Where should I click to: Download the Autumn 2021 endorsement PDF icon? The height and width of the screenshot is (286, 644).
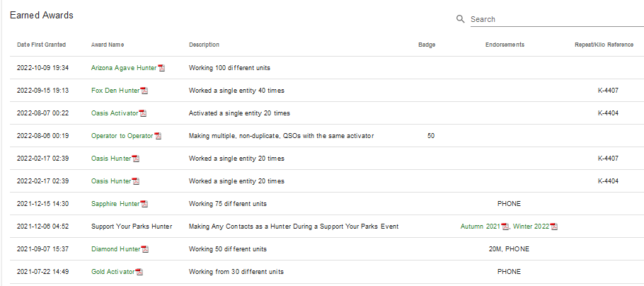coord(505,227)
